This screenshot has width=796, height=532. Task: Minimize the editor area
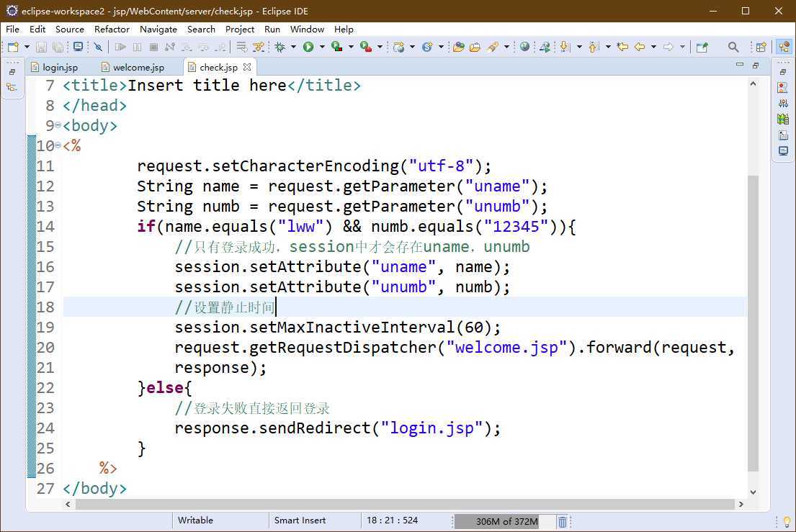tap(740, 65)
